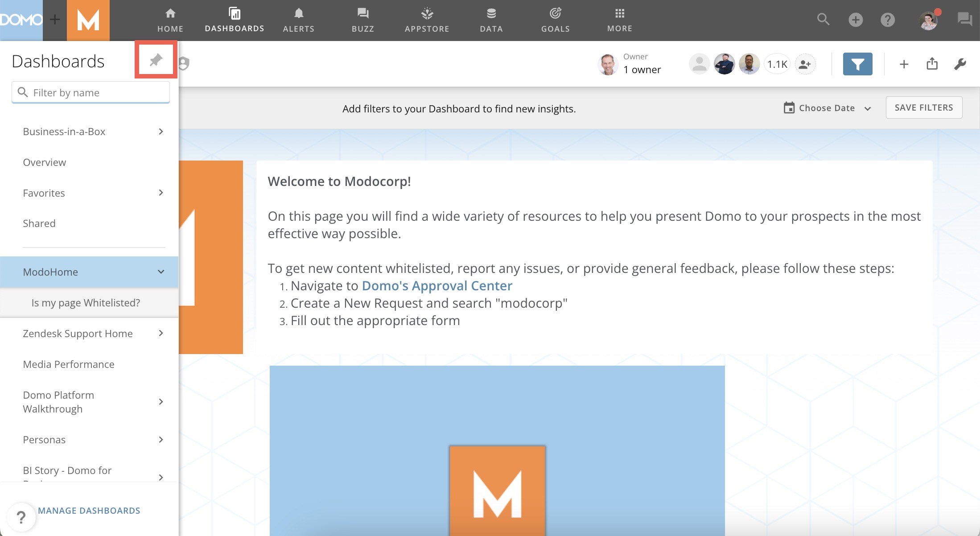Click the search magnifier in header
Image resolution: width=980 pixels, height=536 pixels.
tap(823, 20)
